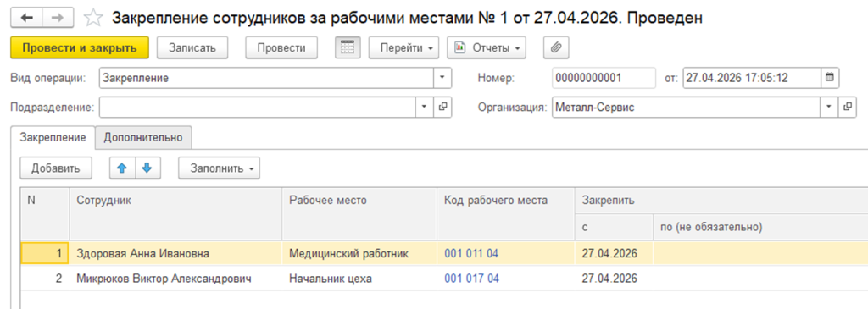The height and width of the screenshot is (309, 868).
Task: Click the Код рабочего места column header
Action: click(x=507, y=213)
